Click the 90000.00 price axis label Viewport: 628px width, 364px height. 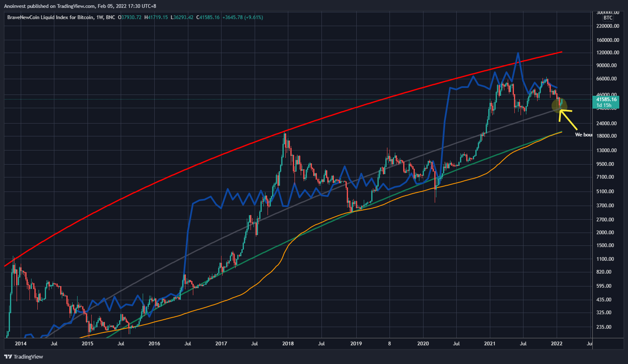pyautogui.click(x=606, y=66)
